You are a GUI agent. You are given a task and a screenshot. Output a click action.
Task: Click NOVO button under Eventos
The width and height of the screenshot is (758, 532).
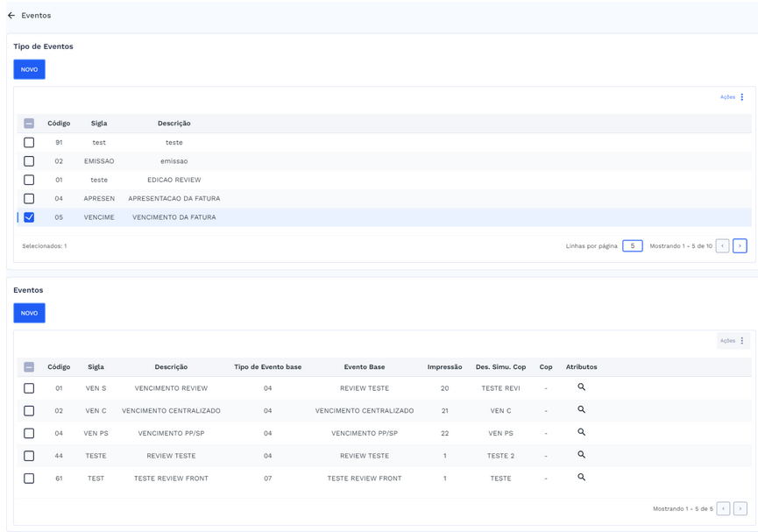click(29, 313)
